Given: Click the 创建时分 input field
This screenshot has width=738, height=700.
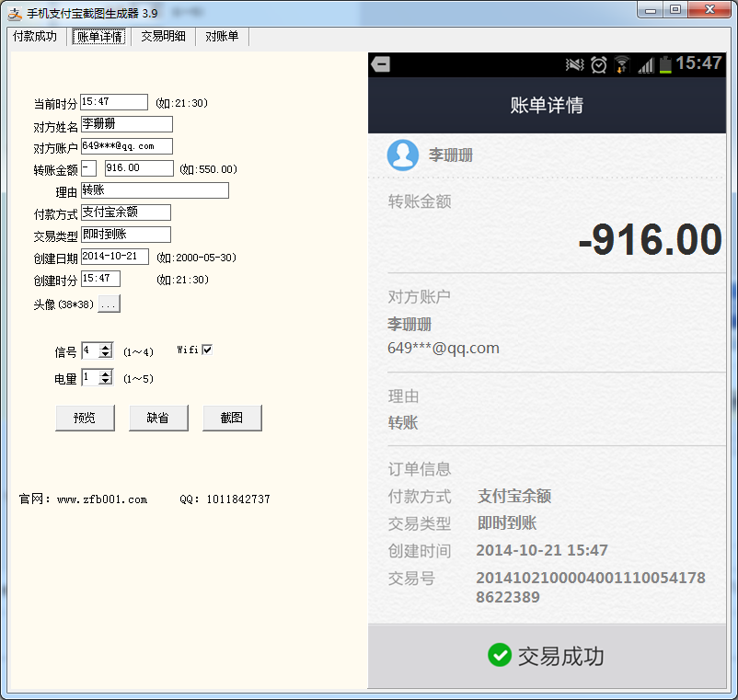Looking at the screenshot, I should [100, 279].
